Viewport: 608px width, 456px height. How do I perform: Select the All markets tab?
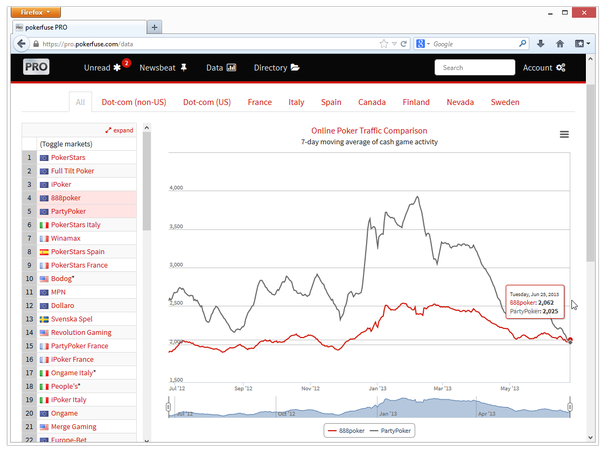click(x=80, y=102)
